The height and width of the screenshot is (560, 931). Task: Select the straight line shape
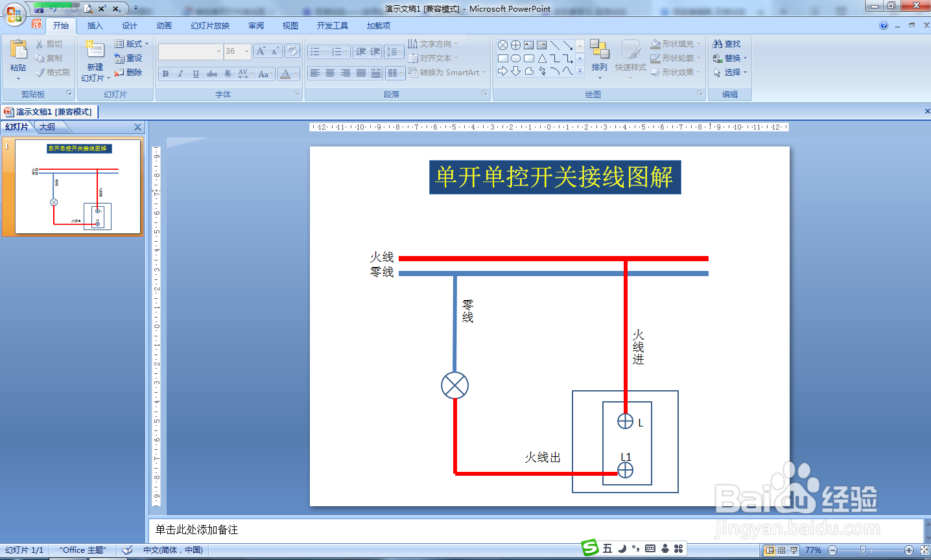pyautogui.click(x=555, y=45)
